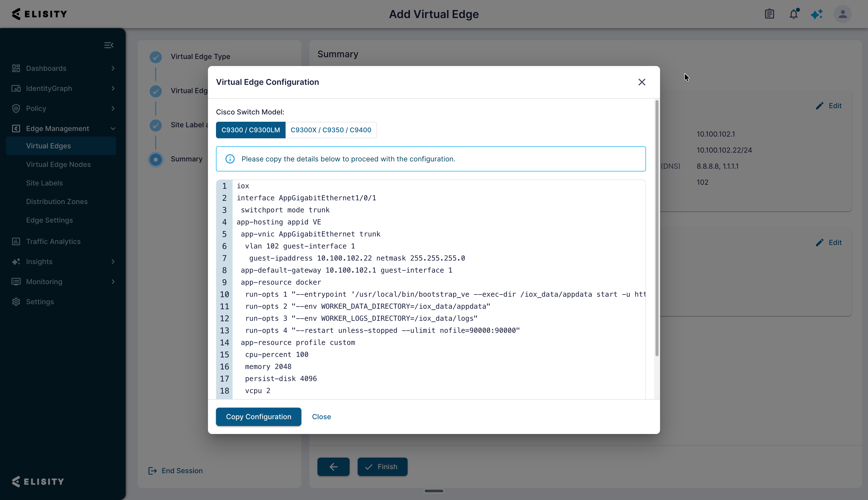Open Virtual Edges in sidebar
Image resolution: width=868 pixels, height=500 pixels.
pyautogui.click(x=61, y=146)
